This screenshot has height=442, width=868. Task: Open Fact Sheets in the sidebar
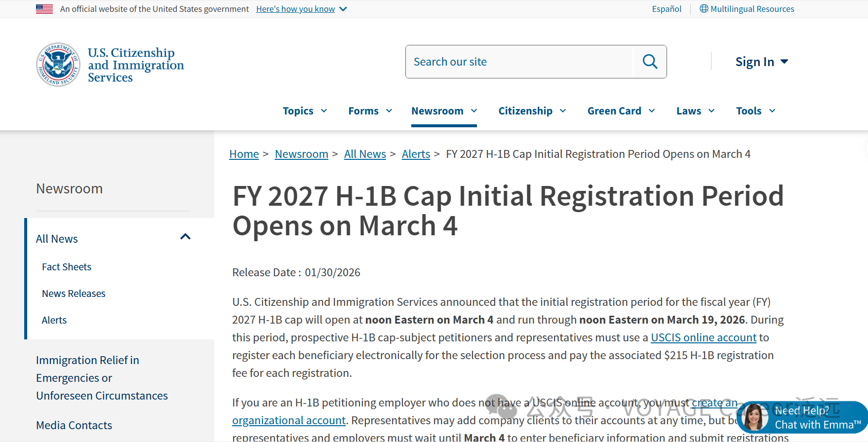pyautogui.click(x=67, y=267)
